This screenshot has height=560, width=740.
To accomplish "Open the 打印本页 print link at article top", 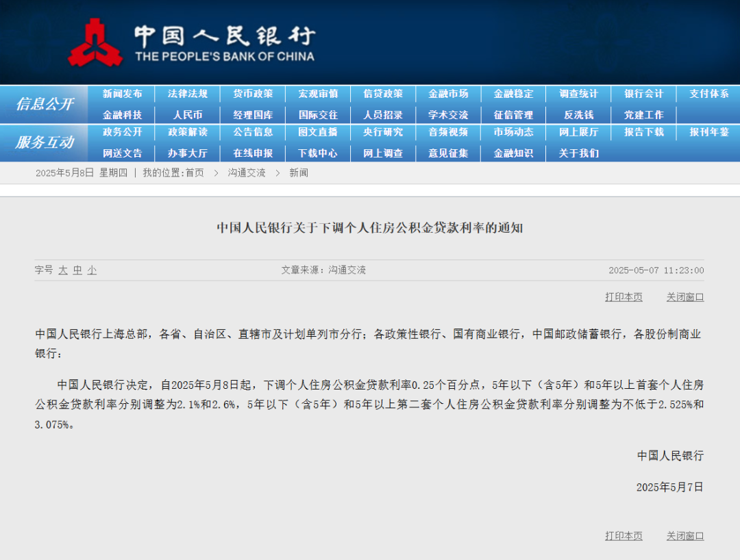I will pyautogui.click(x=623, y=296).
